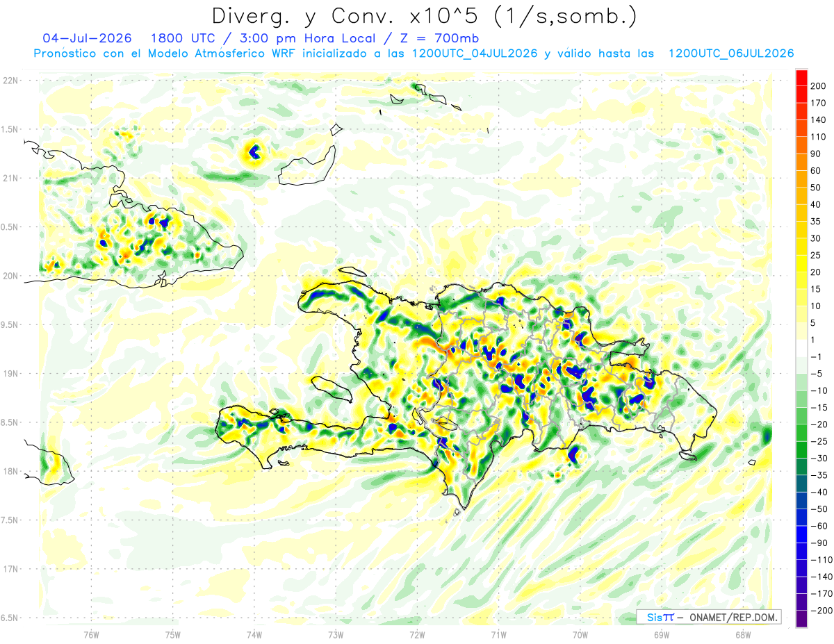
Task: Select the date text '04-Jul-2026'
Action: pyautogui.click(x=85, y=38)
